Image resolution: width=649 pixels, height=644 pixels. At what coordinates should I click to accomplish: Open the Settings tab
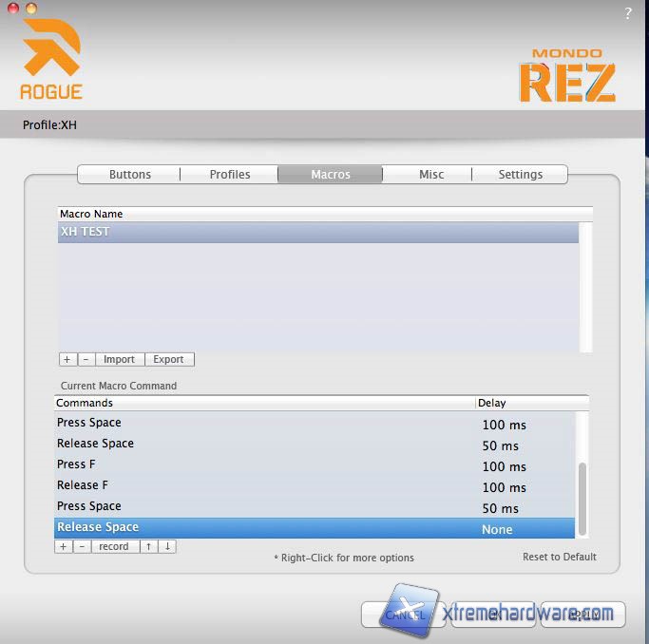521,174
